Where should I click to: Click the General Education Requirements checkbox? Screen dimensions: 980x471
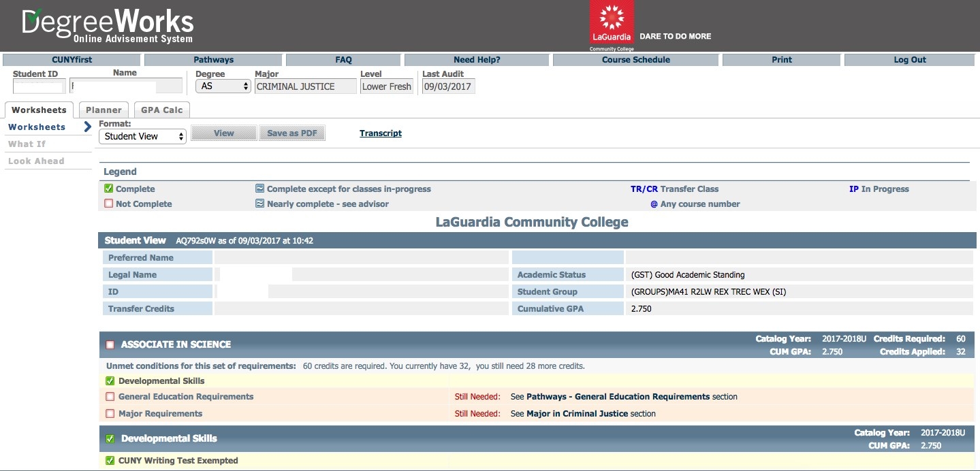pos(110,397)
